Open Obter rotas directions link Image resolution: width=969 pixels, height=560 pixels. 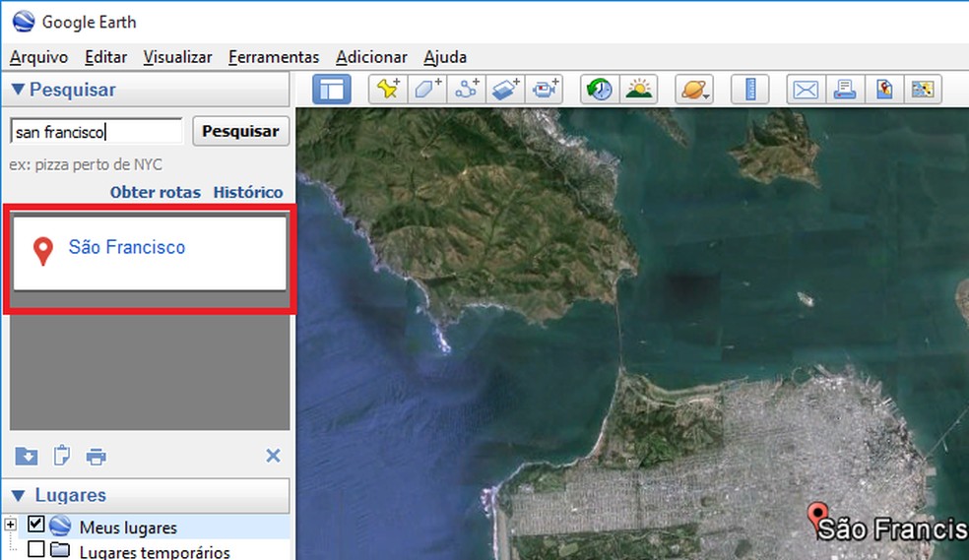pyautogui.click(x=156, y=192)
